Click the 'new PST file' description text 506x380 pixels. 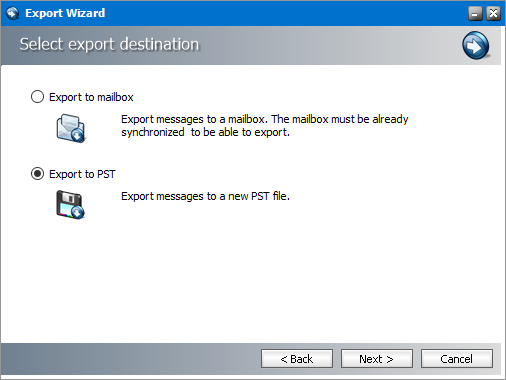(205, 196)
